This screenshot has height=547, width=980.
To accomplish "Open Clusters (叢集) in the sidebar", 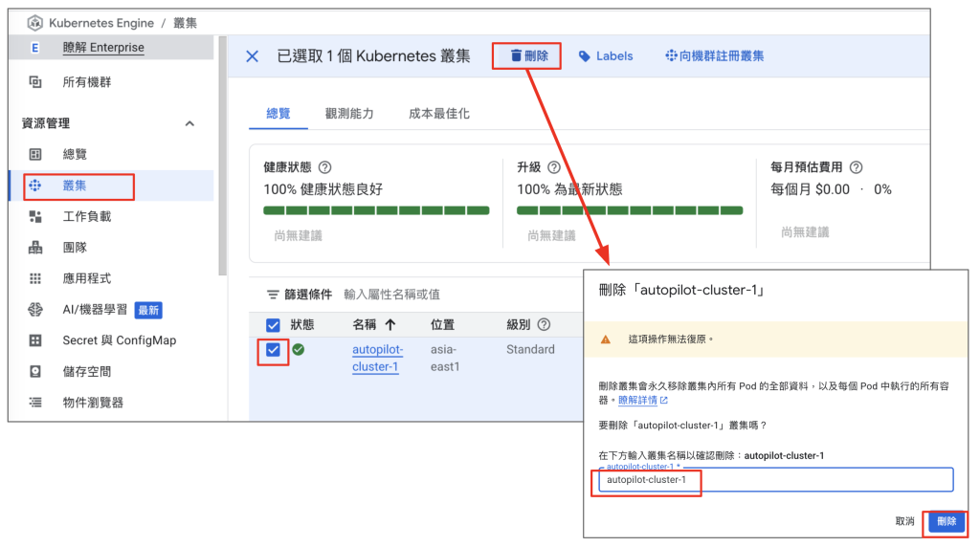I will click(75, 186).
